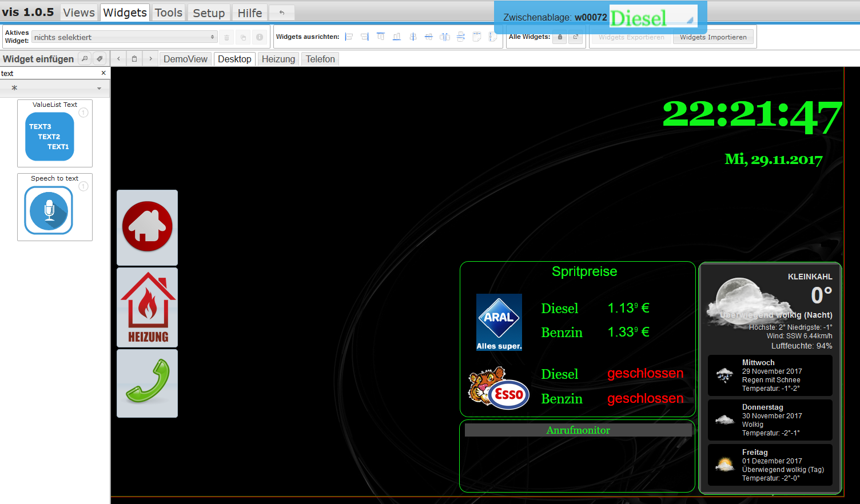The image size is (860, 504).
Task: Open the Aktives Widget selection dropdown
Action: tap(124, 37)
